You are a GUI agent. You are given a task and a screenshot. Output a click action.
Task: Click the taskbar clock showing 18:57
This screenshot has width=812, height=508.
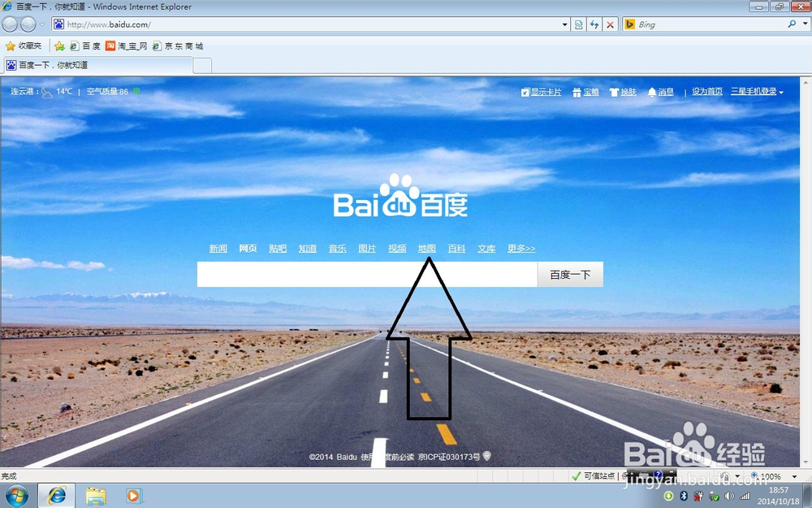coord(779,496)
